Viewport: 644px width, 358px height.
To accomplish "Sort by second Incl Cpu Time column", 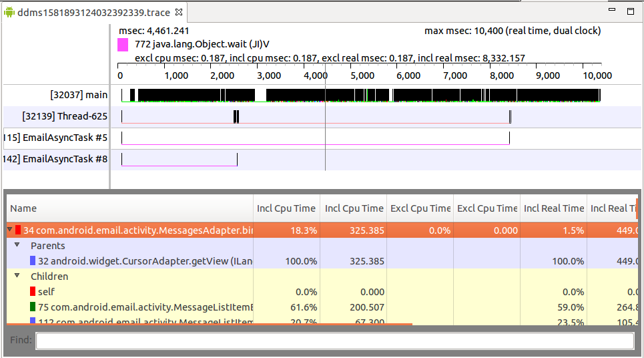I will [354, 208].
